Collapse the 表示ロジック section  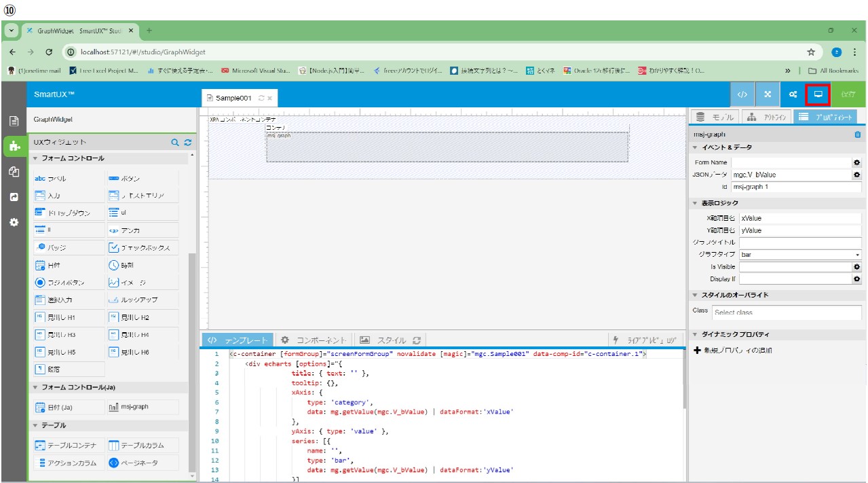coord(695,203)
